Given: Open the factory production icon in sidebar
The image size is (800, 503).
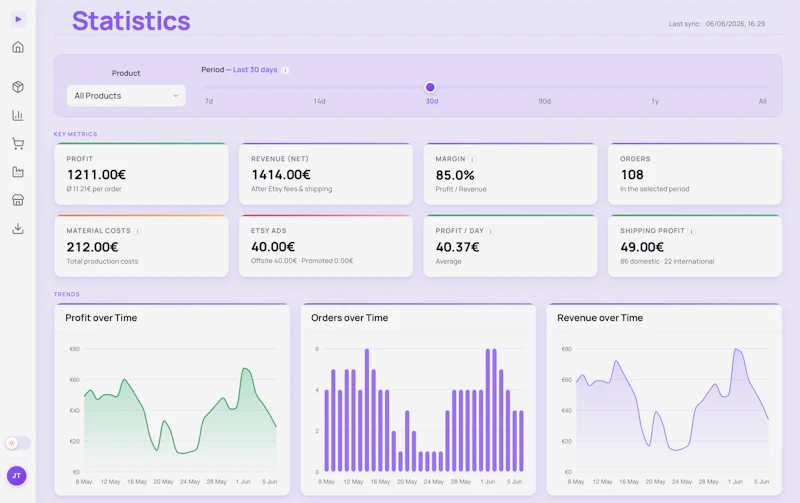Looking at the screenshot, I should click(18, 172).
